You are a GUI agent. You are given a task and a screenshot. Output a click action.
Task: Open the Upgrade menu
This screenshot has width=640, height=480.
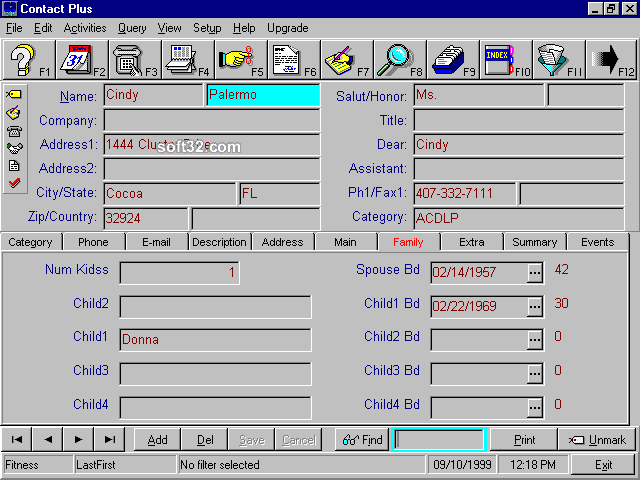(x=288, y=28)
